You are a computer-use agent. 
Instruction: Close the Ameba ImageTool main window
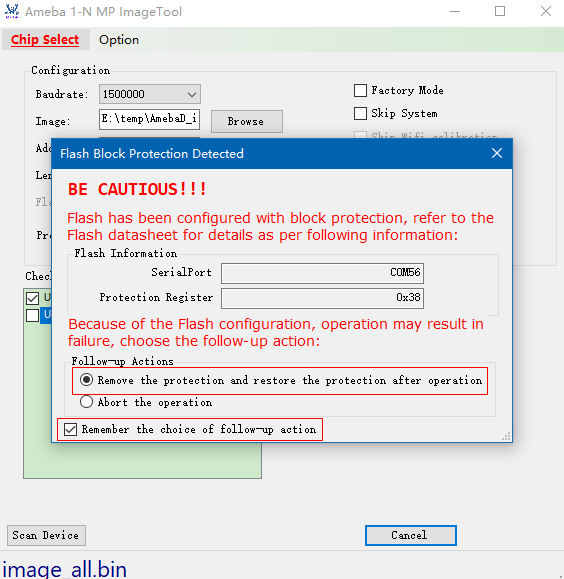[x=546, y=11]
